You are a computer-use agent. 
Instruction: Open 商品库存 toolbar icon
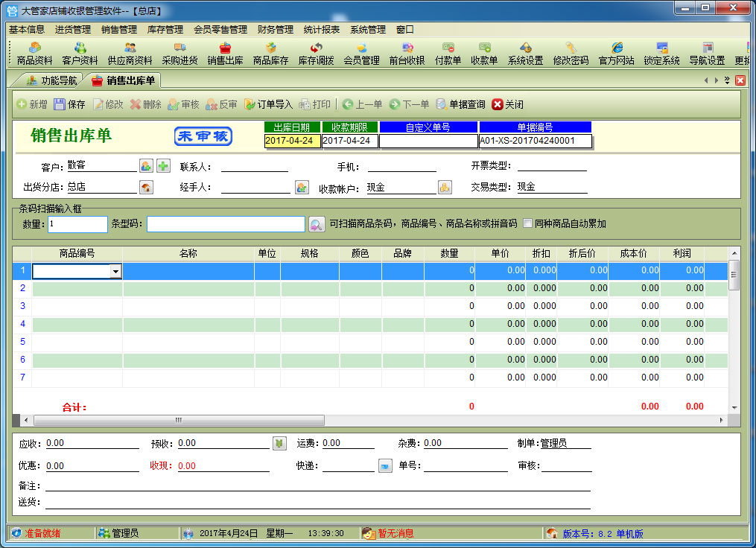tap(270, 54)
